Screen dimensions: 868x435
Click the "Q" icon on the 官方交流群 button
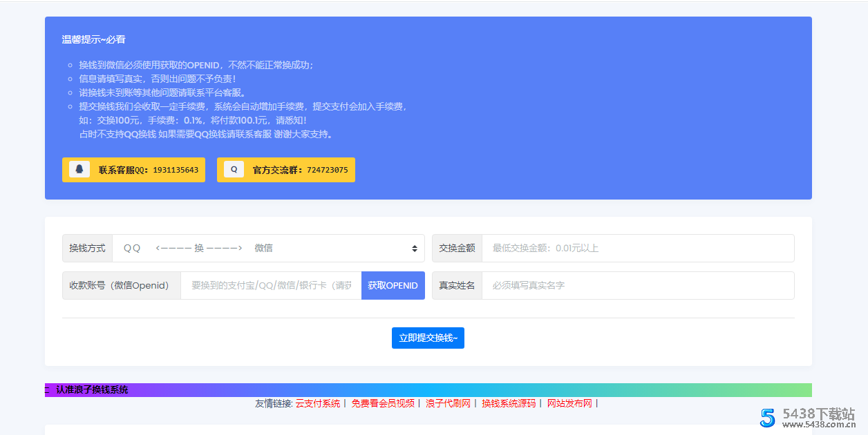(x=233, y=169)
